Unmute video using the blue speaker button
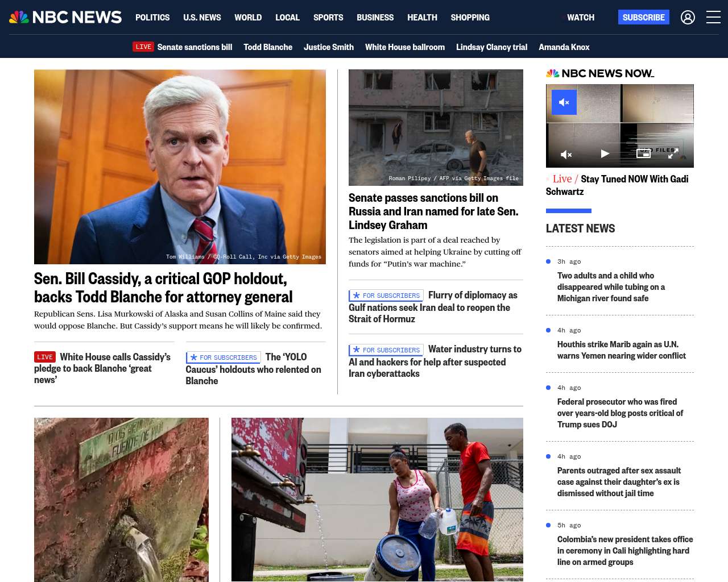The height and width of the screenshot is (582, 728). [564, 102]
